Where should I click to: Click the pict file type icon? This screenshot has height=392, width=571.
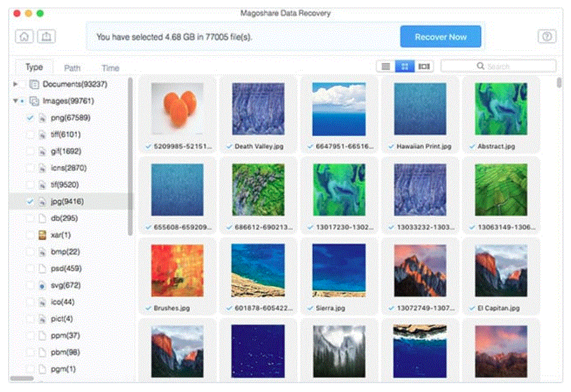(x=43, y=319)
